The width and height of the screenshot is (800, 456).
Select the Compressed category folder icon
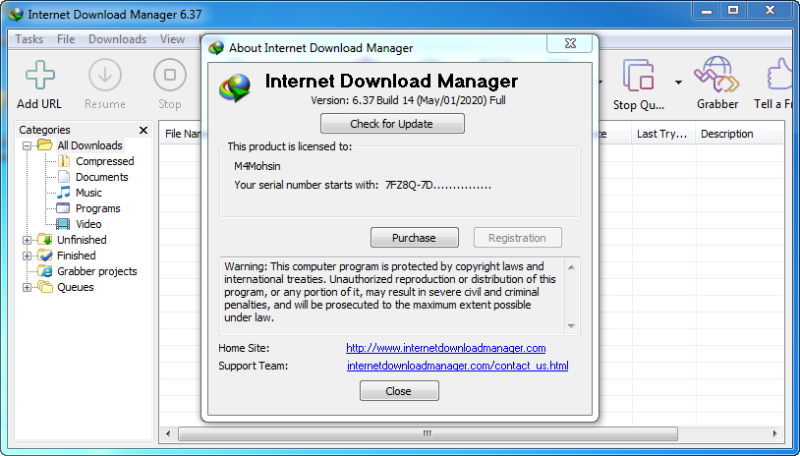coord(63,161)
